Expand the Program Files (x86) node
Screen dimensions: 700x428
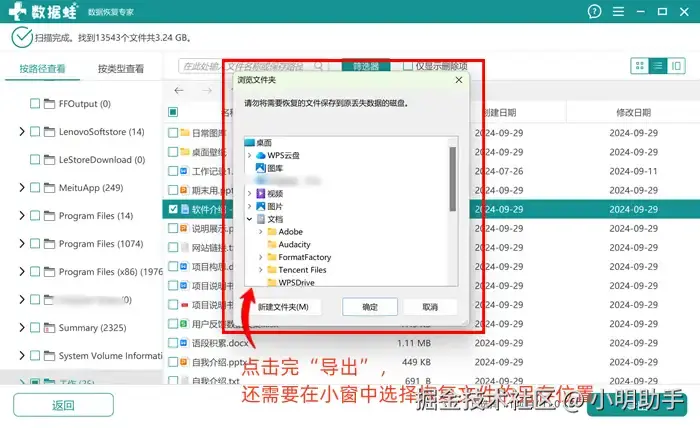click(x=21, y=272)
